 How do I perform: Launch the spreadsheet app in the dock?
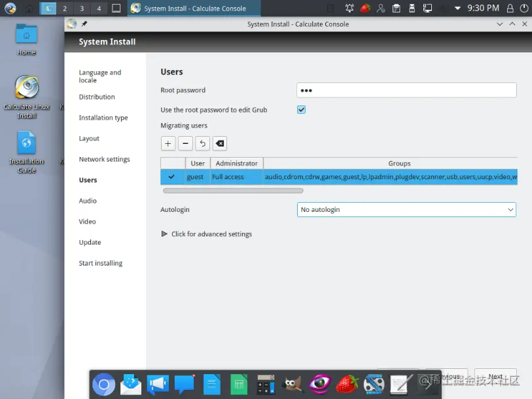point(239,385)
